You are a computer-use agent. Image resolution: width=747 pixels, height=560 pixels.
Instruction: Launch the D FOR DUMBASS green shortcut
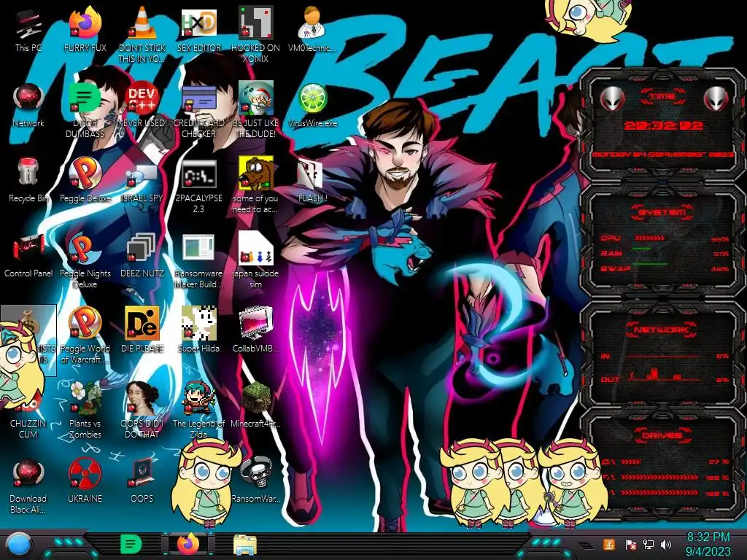85,111
